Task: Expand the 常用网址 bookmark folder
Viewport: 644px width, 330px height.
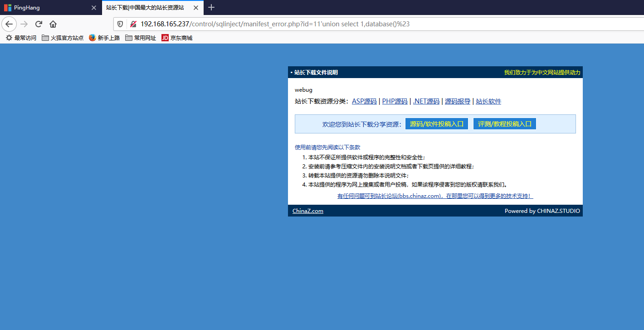Action: (x=141, y=38)
